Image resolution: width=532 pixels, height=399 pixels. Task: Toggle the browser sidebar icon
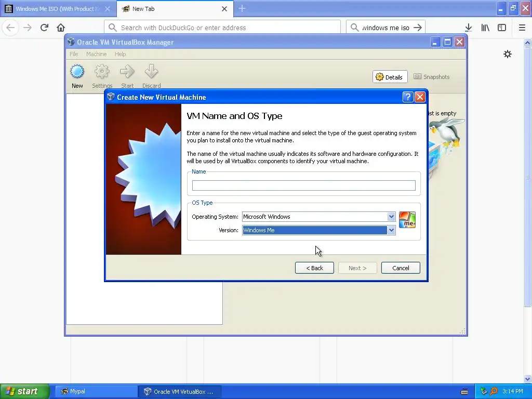[x=502, y=28]
